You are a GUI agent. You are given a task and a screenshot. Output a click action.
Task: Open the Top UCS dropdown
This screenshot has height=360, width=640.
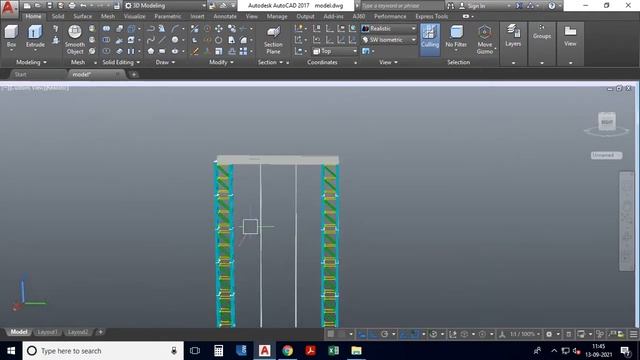pyautogui.click(x=335, y=51)
